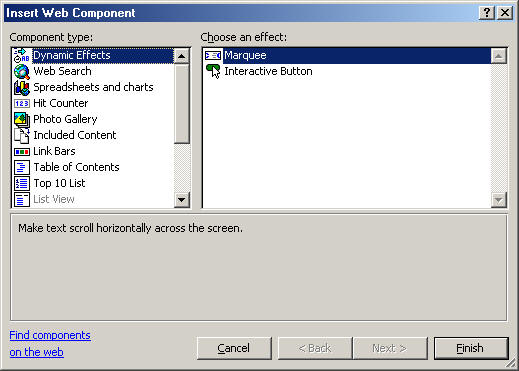The height and width of the screenshot is (371, 519).
Task: Select the Link Bars icon
Action: pos(22,152)
